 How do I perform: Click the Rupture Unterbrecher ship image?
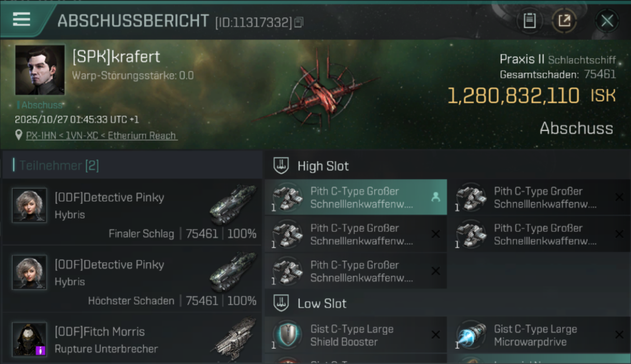(x=234, y=338)
